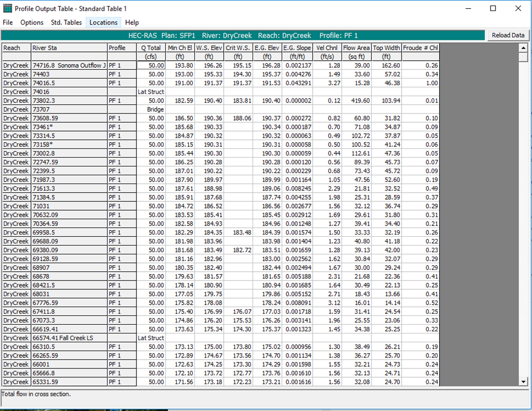Open the Std. Tables menu
532x411 pixels.
pos(66,22)
